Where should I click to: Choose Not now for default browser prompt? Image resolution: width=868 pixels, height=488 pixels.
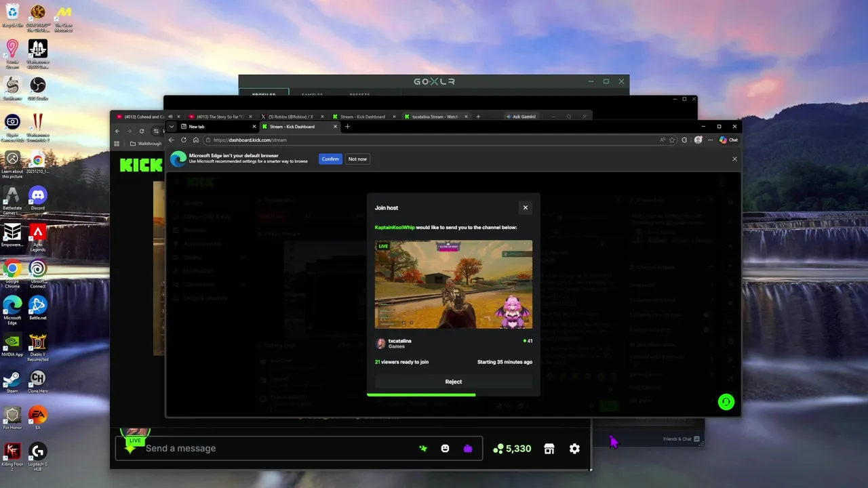357,159
